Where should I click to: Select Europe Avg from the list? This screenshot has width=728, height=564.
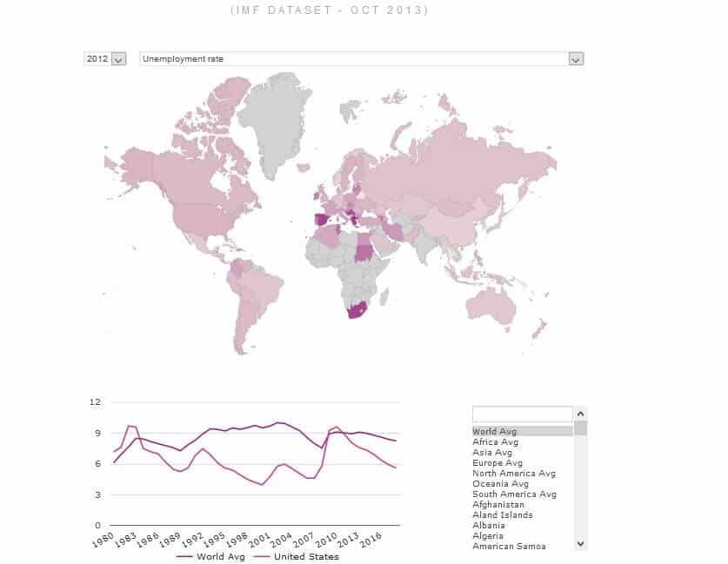point(497,463)
